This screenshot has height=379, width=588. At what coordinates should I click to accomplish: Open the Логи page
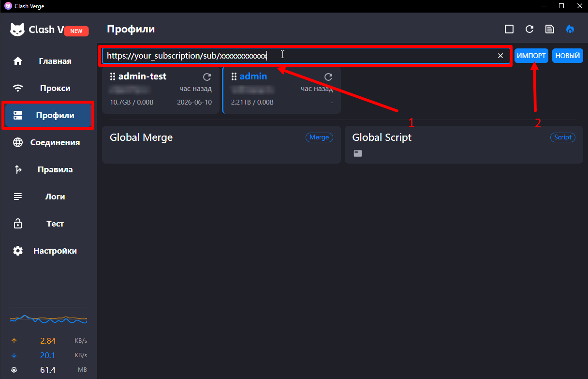click(48, 197)
